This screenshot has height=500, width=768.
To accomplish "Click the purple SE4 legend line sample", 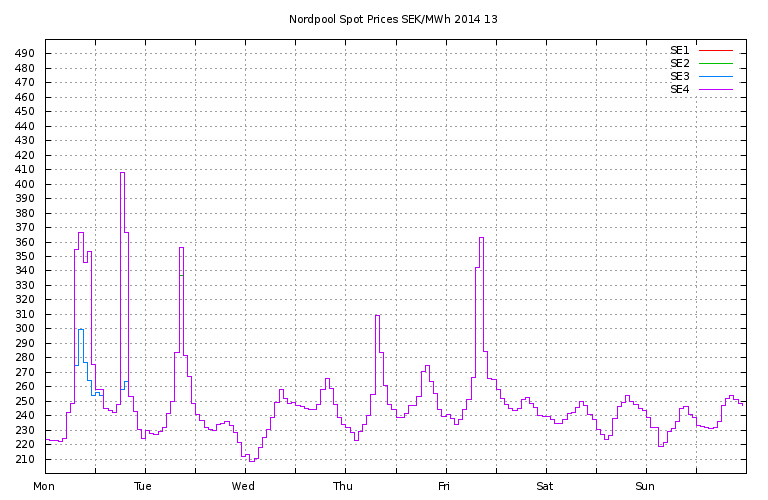I will (716, 89).
